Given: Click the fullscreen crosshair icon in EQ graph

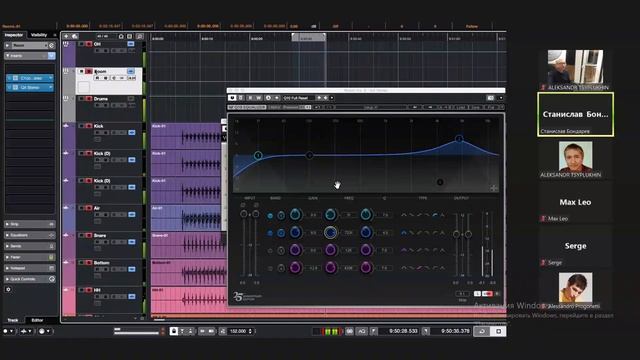Looking at the screenshot, I should coord(493,188).
